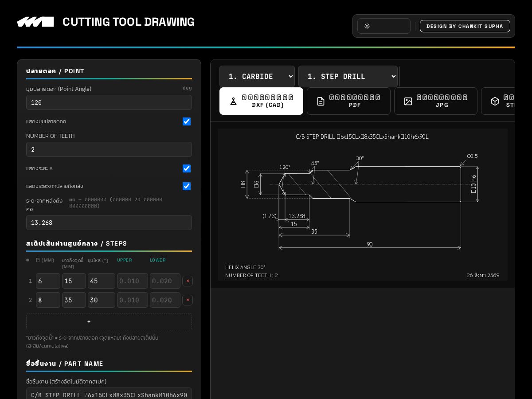Click the LOWER column header
The image size is (532, 399).
[158, 260]
